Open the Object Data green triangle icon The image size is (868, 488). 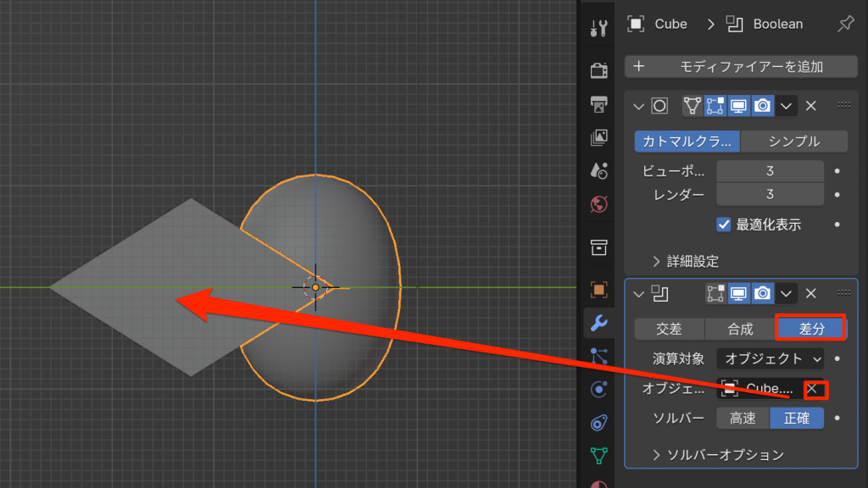[598, 456]
